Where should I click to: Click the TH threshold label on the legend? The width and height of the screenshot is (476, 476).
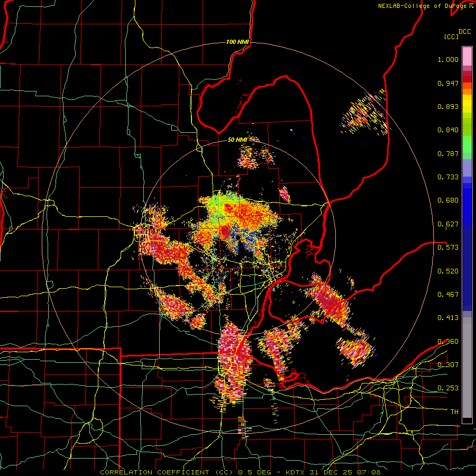tap(454, 411)
